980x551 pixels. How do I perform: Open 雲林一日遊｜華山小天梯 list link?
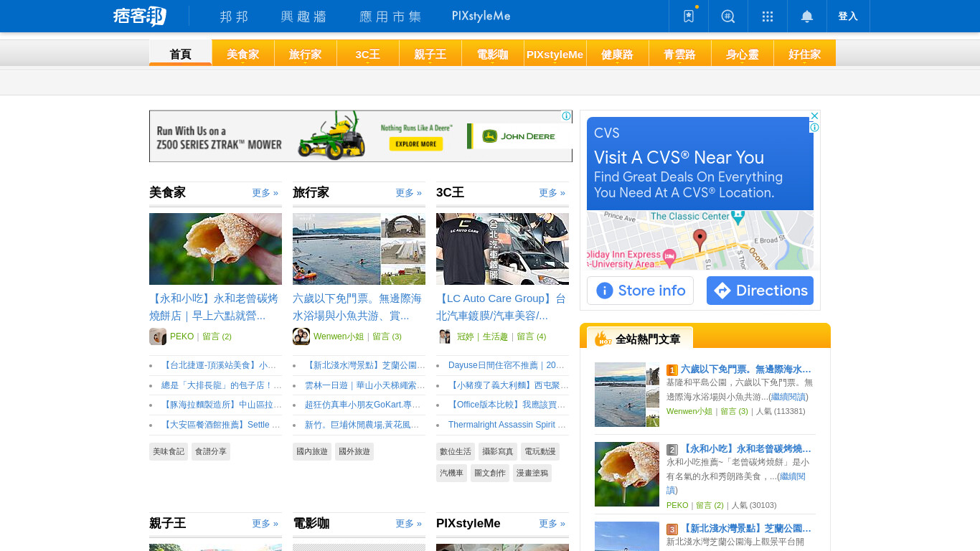coord(365,385)
